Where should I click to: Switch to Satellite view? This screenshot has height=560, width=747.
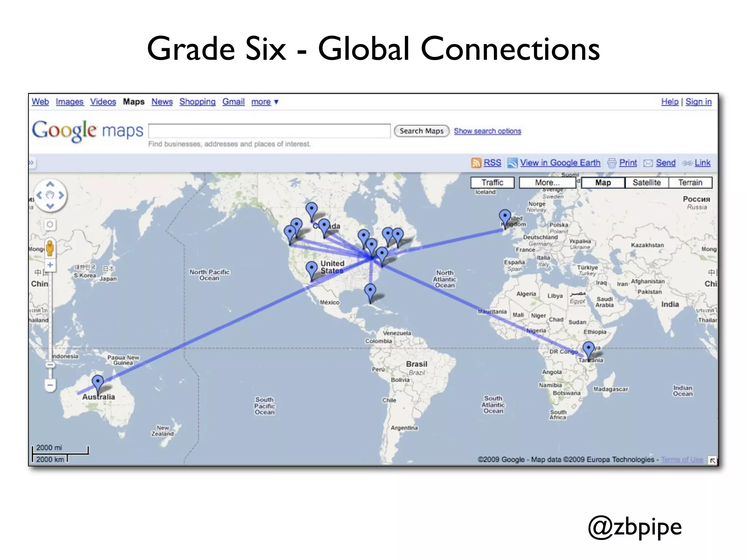tap(647, 183)
